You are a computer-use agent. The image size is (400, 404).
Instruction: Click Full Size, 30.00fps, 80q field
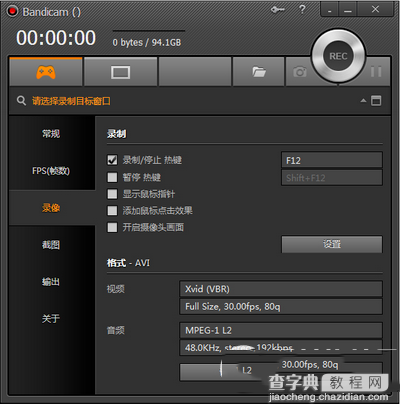coord(281,306)
